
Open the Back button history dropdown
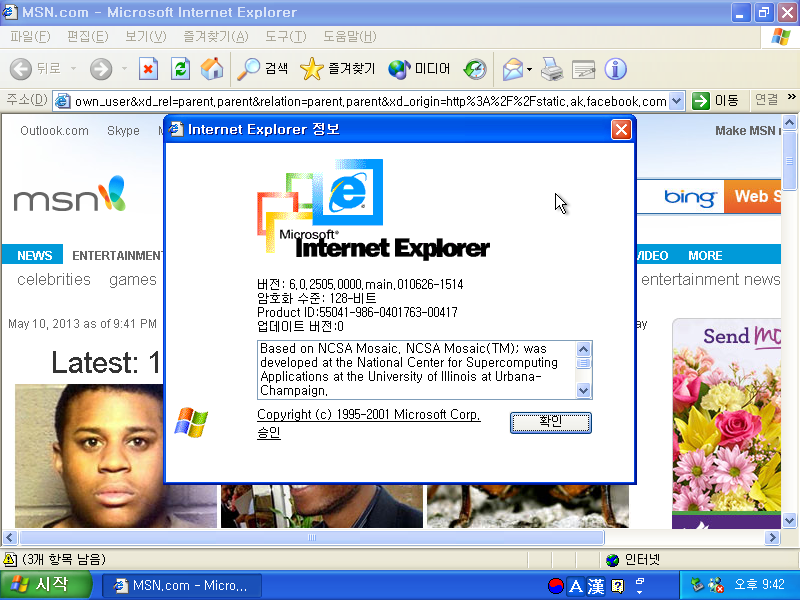pos(73,68)
